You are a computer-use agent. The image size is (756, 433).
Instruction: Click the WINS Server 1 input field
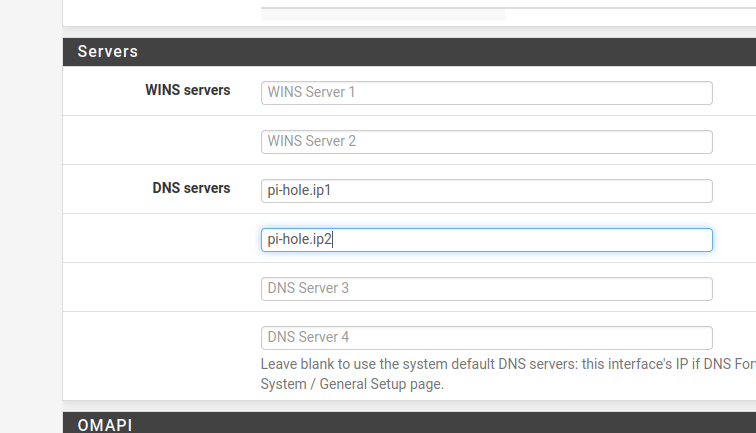(486, 92)
